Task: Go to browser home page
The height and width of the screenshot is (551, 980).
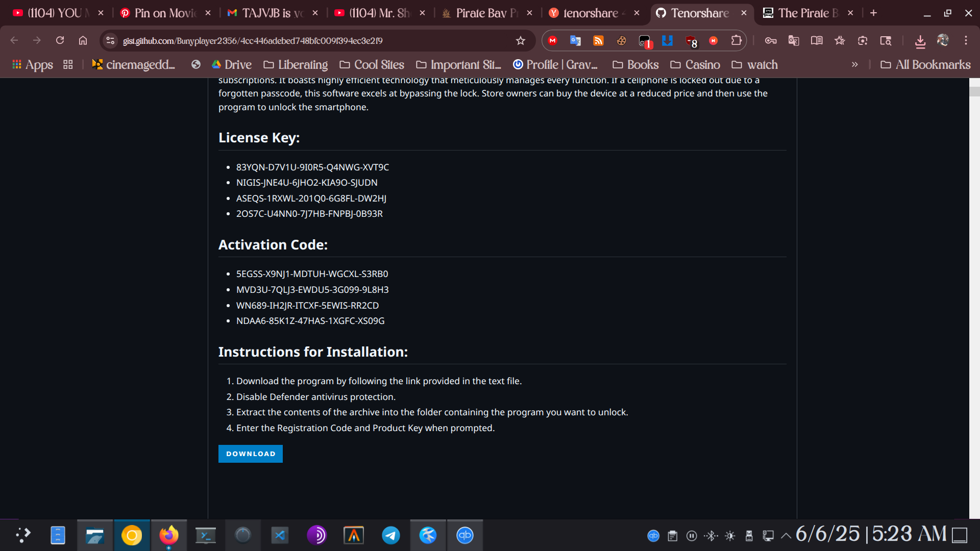Action: 83,40
